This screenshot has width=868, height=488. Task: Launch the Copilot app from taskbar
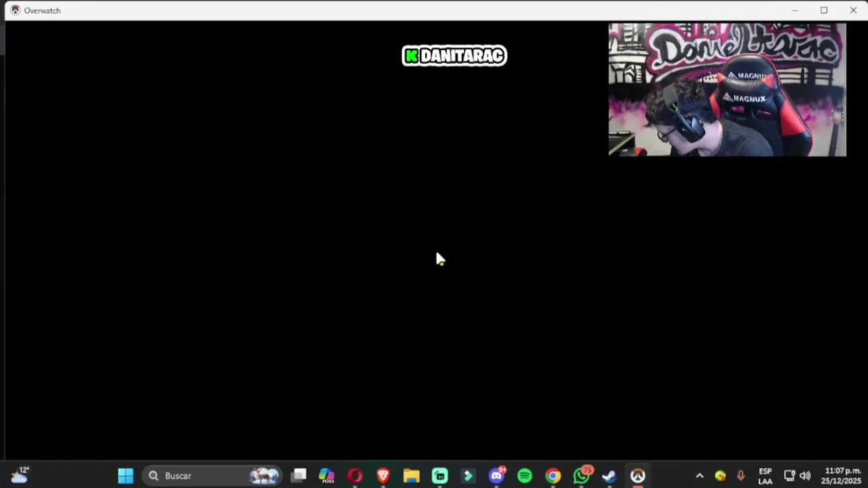(327, 476)
